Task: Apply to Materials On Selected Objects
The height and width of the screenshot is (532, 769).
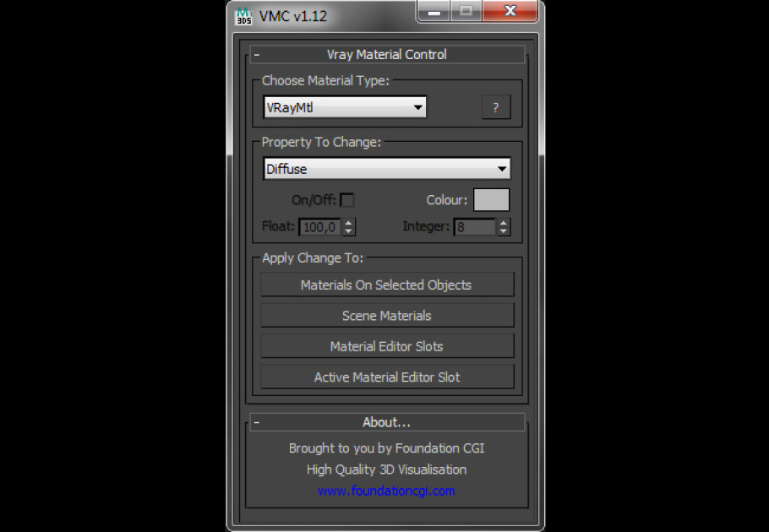Action: point(387,285)
